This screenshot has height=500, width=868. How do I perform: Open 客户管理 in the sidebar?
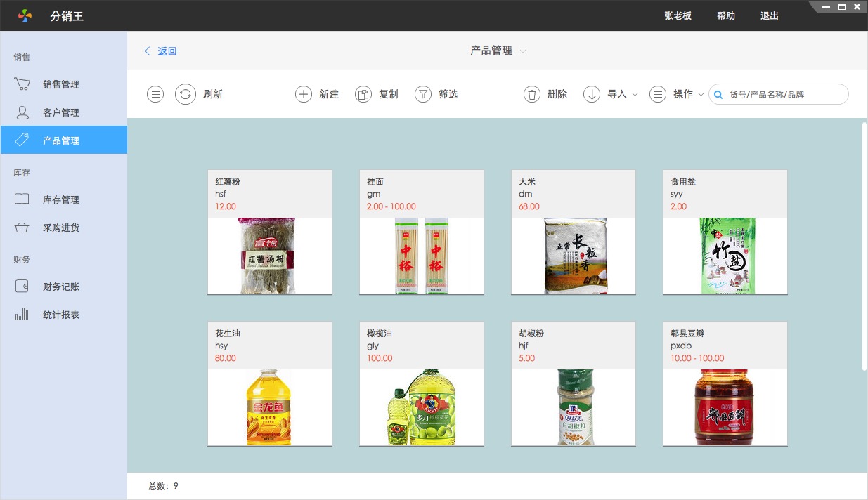(x=60, y=112)
